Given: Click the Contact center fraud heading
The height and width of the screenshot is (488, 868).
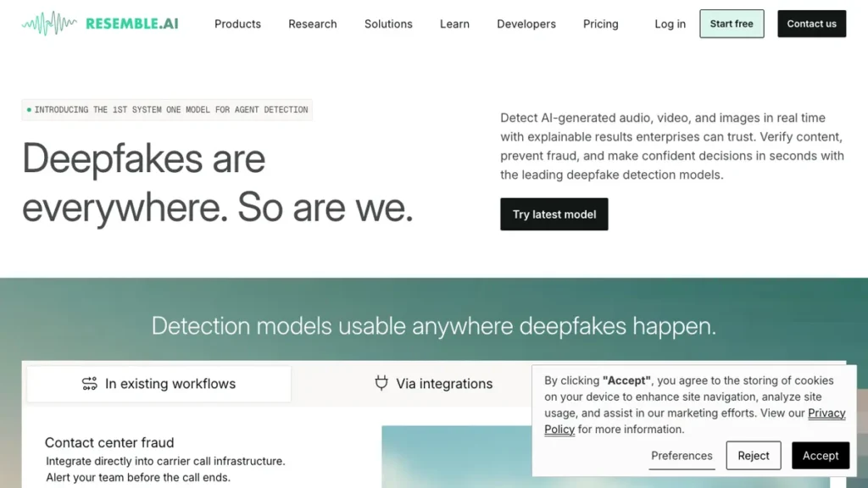Looking at the screenshot, I should 109,442.
